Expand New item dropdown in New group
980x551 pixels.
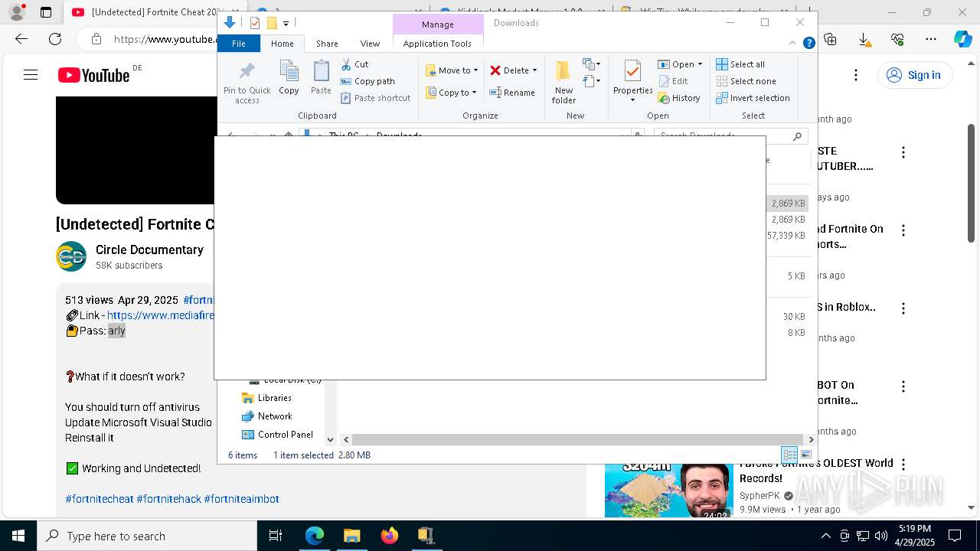click(x=592, y=64)
